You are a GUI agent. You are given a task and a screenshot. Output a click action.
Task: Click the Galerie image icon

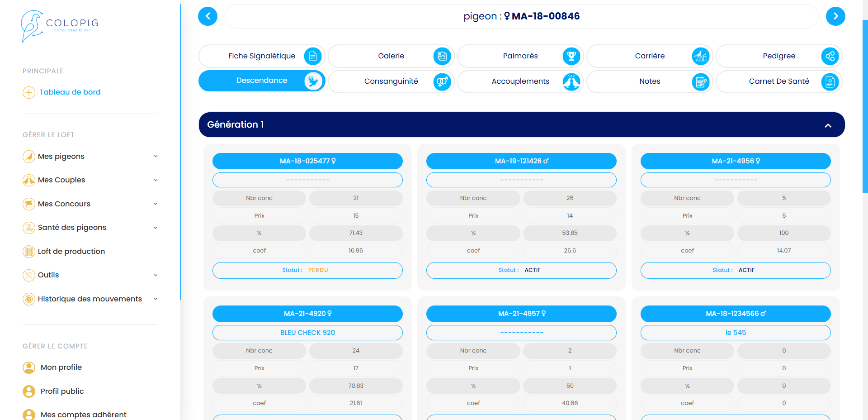pos(442,56)
